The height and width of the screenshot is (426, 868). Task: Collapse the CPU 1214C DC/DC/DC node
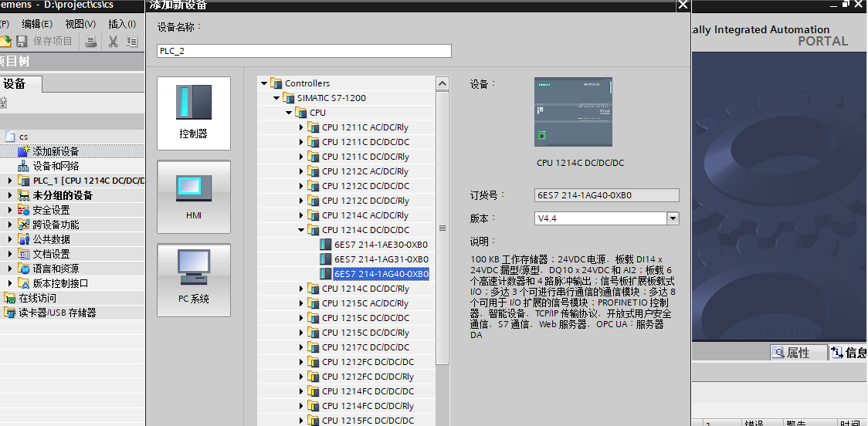[301, 230]
